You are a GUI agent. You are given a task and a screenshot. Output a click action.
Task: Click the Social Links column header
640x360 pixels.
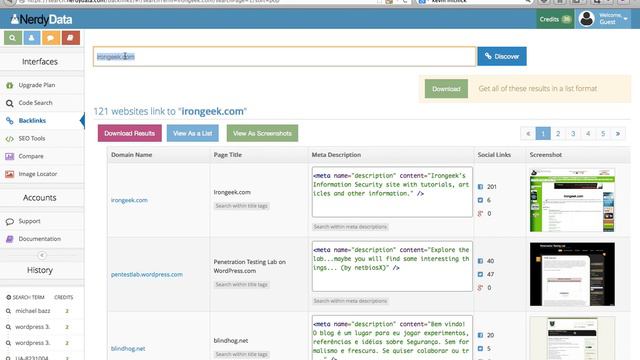[494, 155]
